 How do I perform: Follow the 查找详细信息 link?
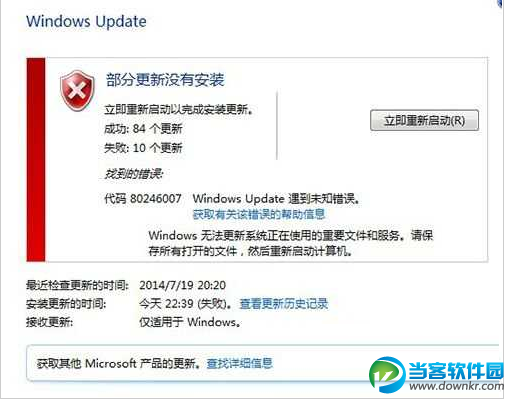tap(240, 363)
